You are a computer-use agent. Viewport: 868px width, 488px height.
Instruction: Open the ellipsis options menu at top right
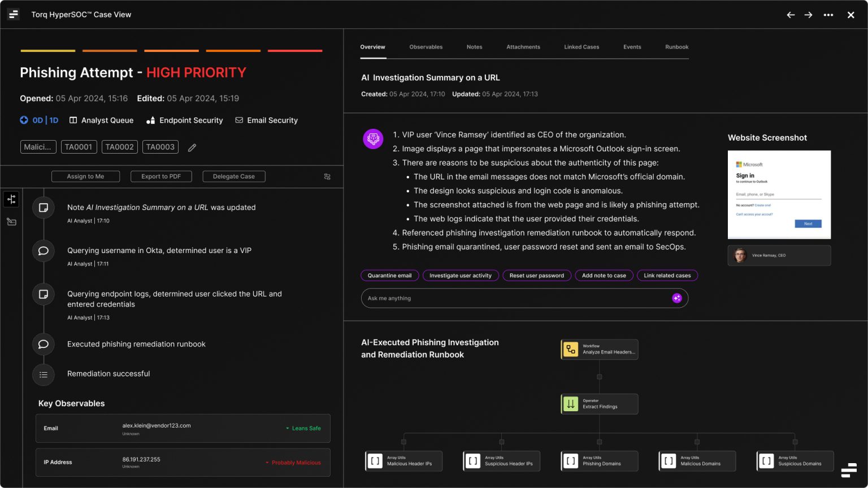coord(828,15)
